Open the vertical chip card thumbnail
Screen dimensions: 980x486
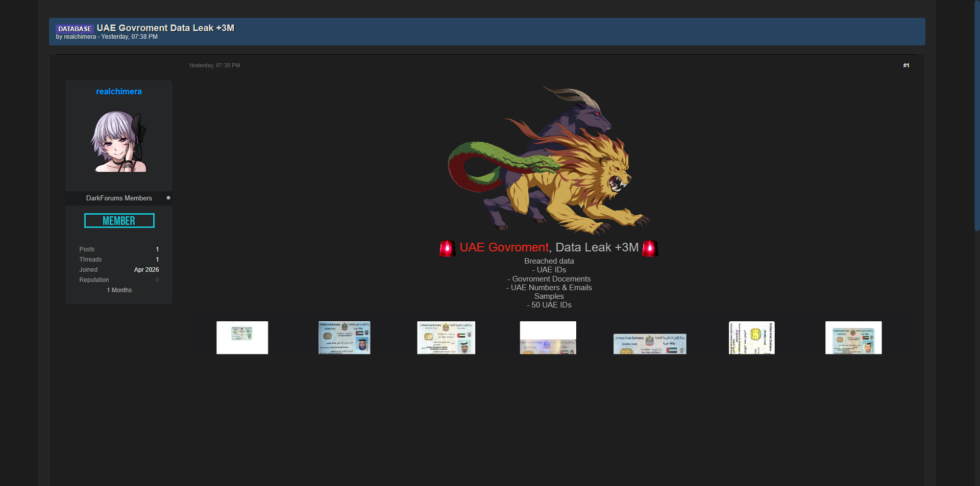coord(752,338)
